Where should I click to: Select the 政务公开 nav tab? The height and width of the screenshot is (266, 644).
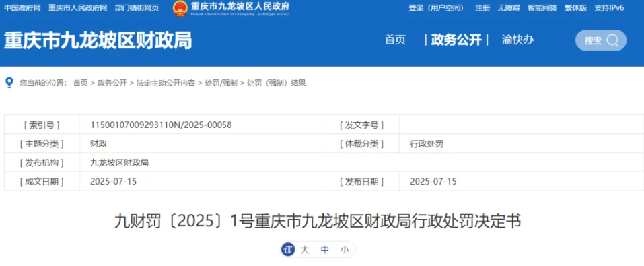(456, 40)
